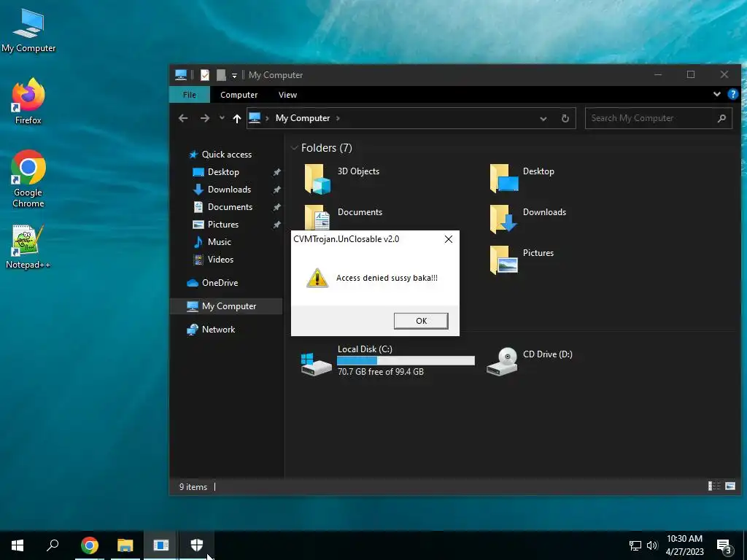Go forward with the forward arrow

205,118
